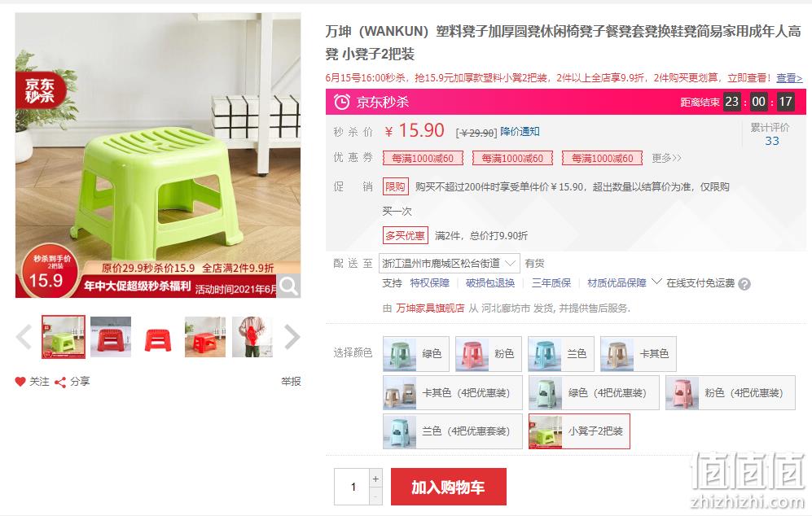This screenshot has height=516, width=812.
Task: Click the quantity input field
Action: (x=352, y=487)
